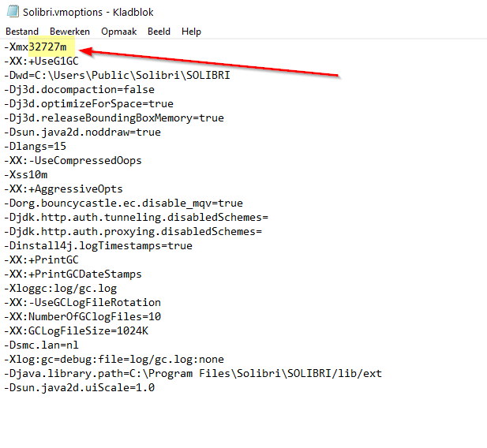Image resolution: width=487 pixels, height=448 pixels.
Task: Click the -Dlangs=15 line
Action: [x=35, y=146]
